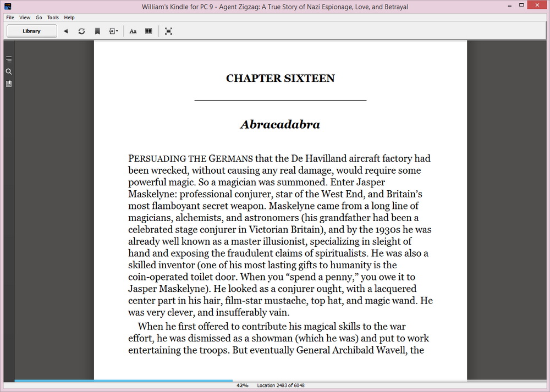Screen dimensions: 550x392
Task: Open the Tools menu
Action: (53, 18)
